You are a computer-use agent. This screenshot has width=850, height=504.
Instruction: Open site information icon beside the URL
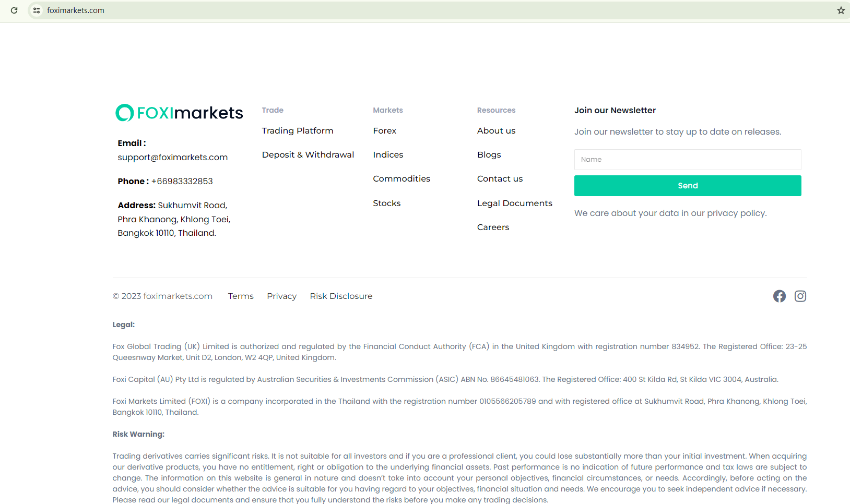[37, 10]
